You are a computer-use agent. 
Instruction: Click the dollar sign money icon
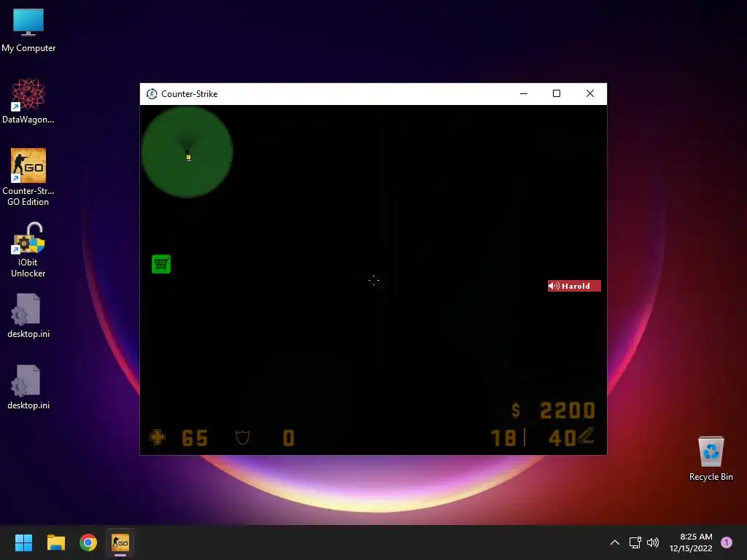coord(516,410)
